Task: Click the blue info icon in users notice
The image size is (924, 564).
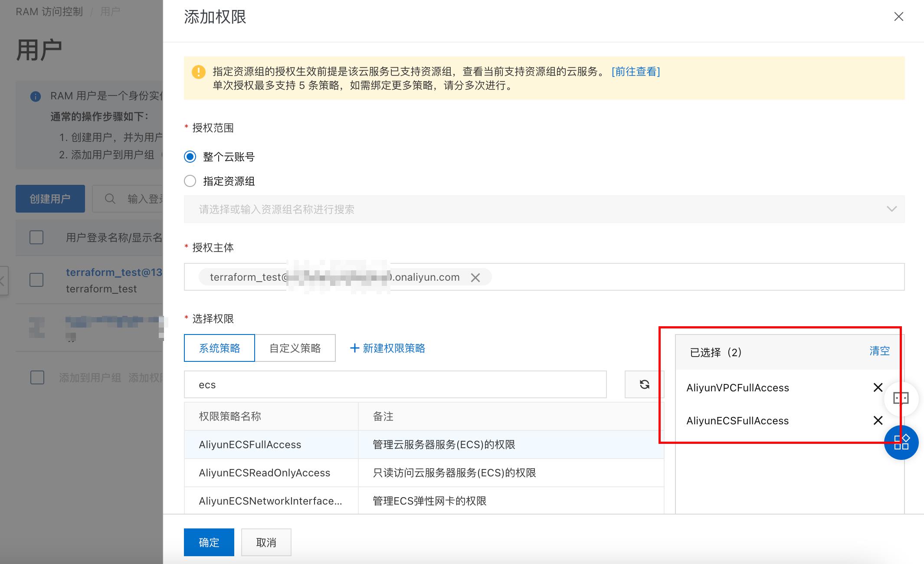Action: pyautogui.click(x=36, y=96)
